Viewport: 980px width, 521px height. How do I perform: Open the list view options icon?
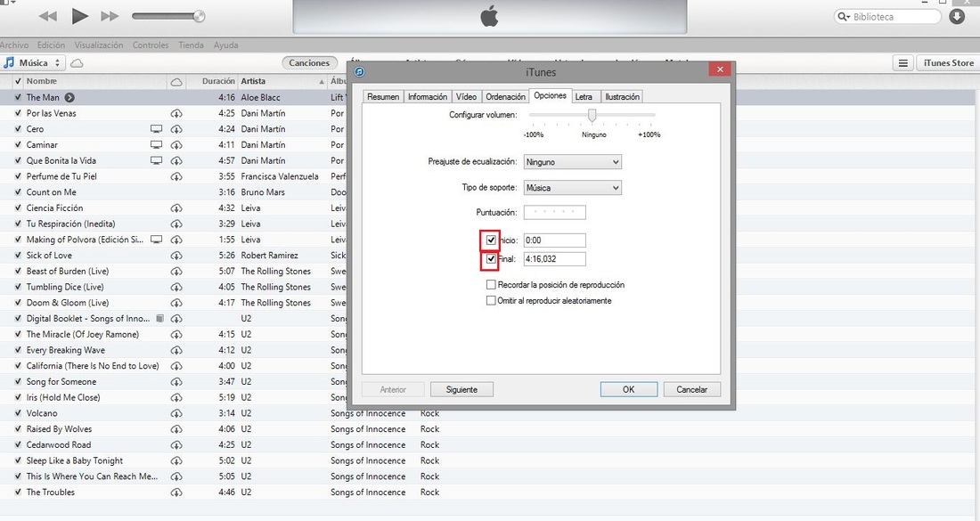(x=903, y=63)
